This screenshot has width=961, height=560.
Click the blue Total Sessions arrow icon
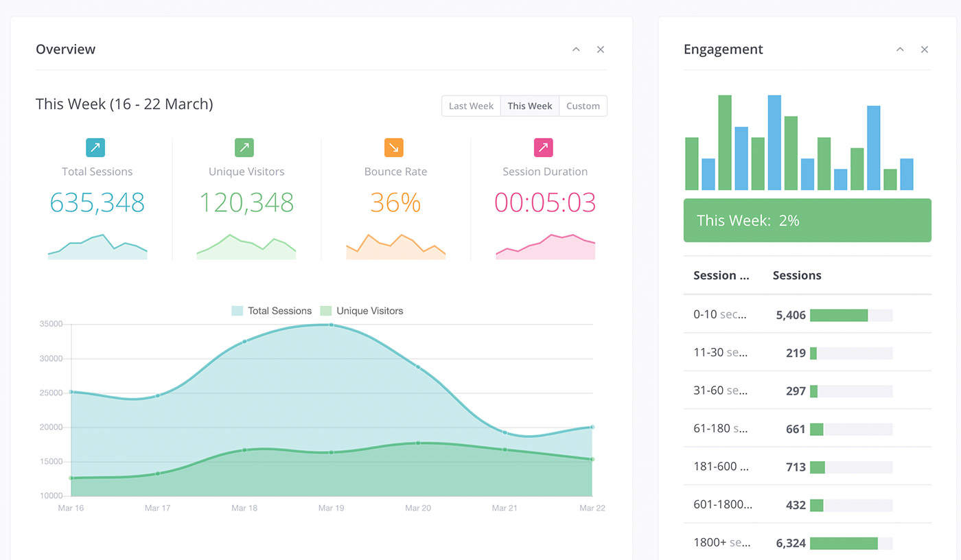click(x=95, y=148)
